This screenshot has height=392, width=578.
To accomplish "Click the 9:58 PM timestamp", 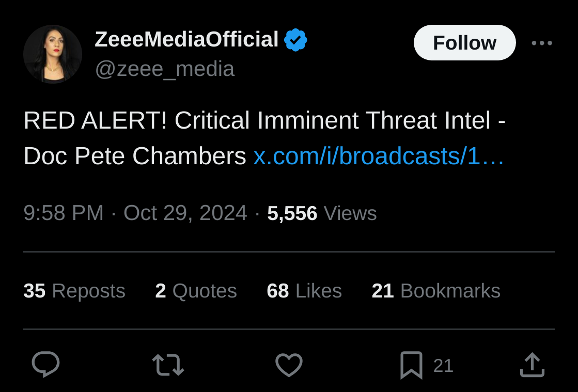I will tap(64, 213).
